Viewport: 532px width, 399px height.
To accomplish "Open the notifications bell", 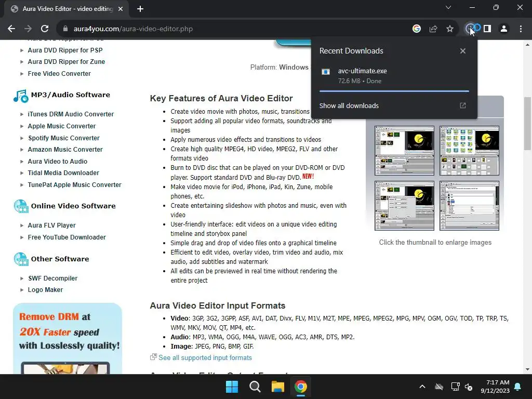I will (518, 387).
